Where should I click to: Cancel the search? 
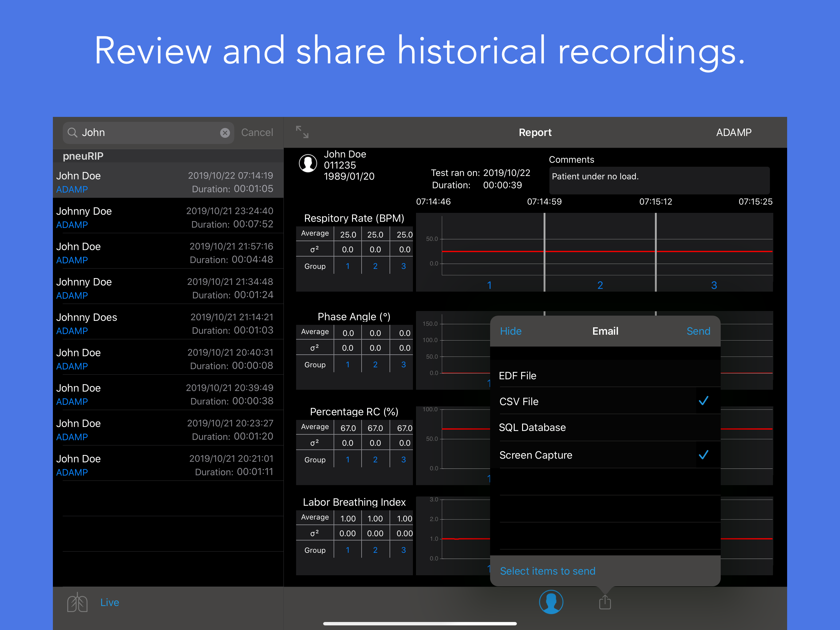point(257,132)
